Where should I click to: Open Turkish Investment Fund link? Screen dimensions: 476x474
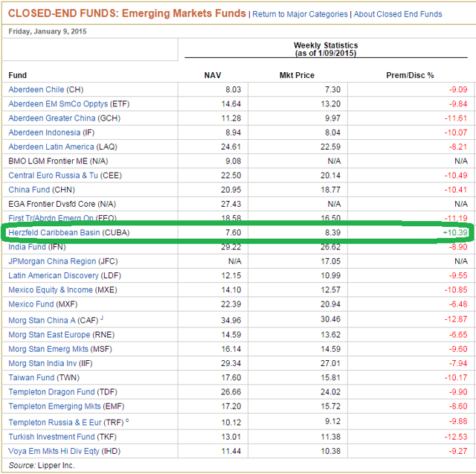[51, 437]
